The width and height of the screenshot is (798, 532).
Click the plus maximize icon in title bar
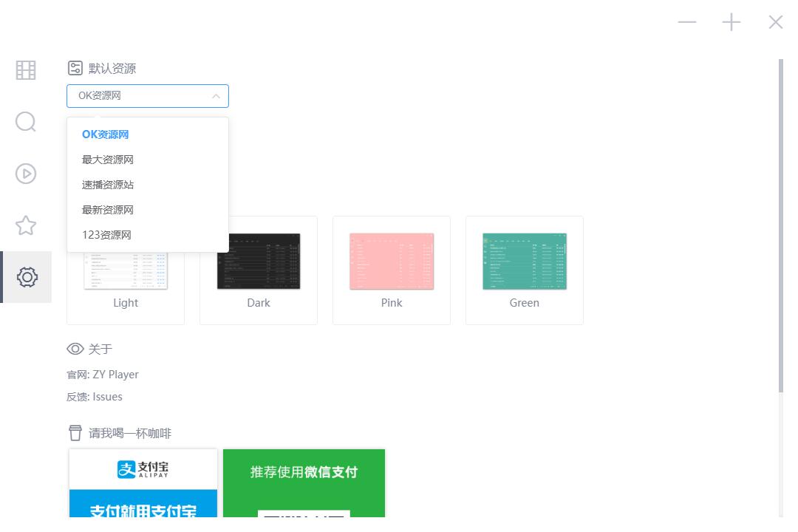(x=731, y=23)
